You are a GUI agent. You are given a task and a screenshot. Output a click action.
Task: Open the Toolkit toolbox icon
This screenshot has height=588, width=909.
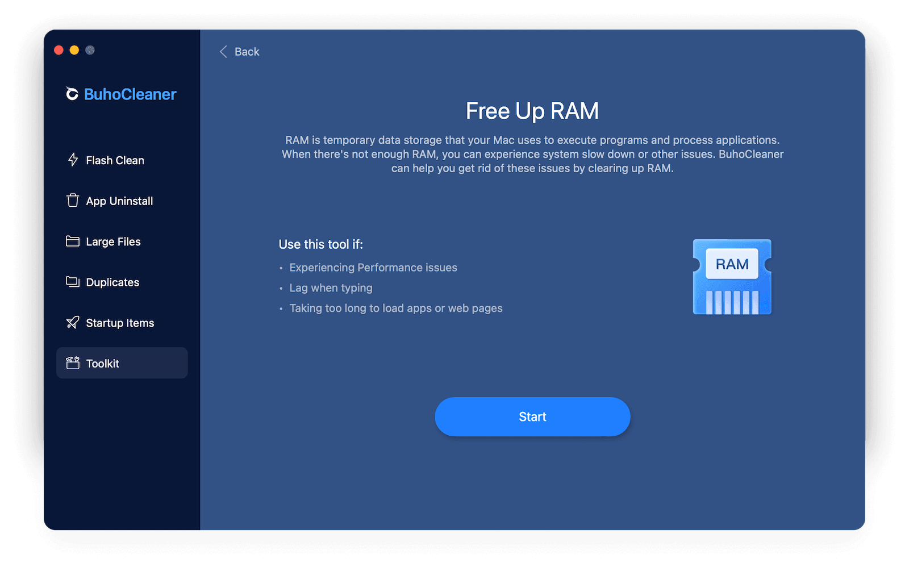[72, 363]
